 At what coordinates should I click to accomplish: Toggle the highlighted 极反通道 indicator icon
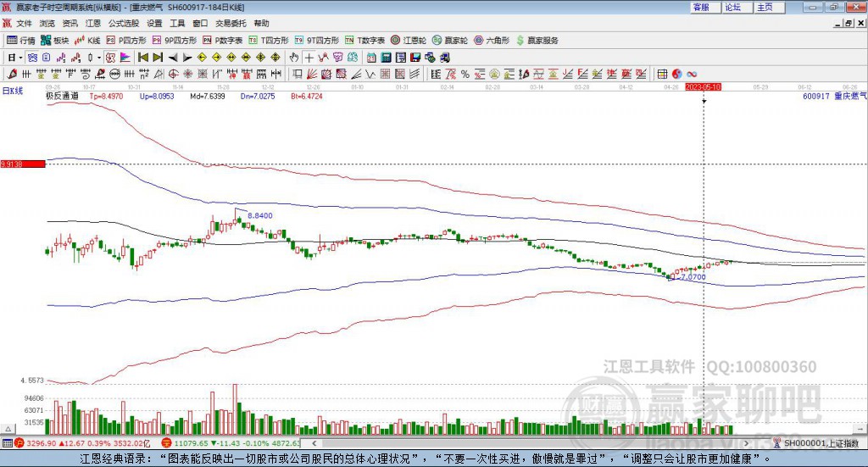pos(111,58)
